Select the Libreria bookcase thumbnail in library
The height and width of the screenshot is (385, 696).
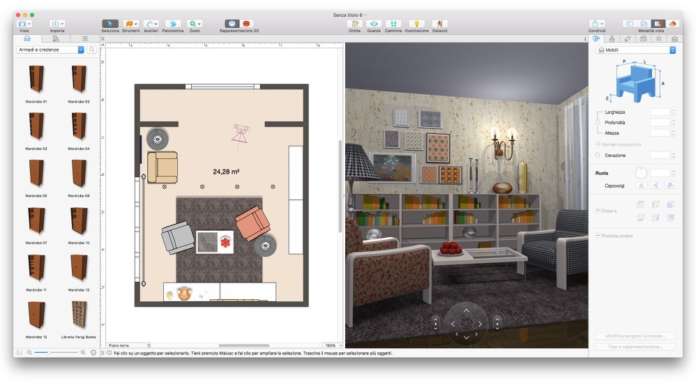(x=79, y=315)
